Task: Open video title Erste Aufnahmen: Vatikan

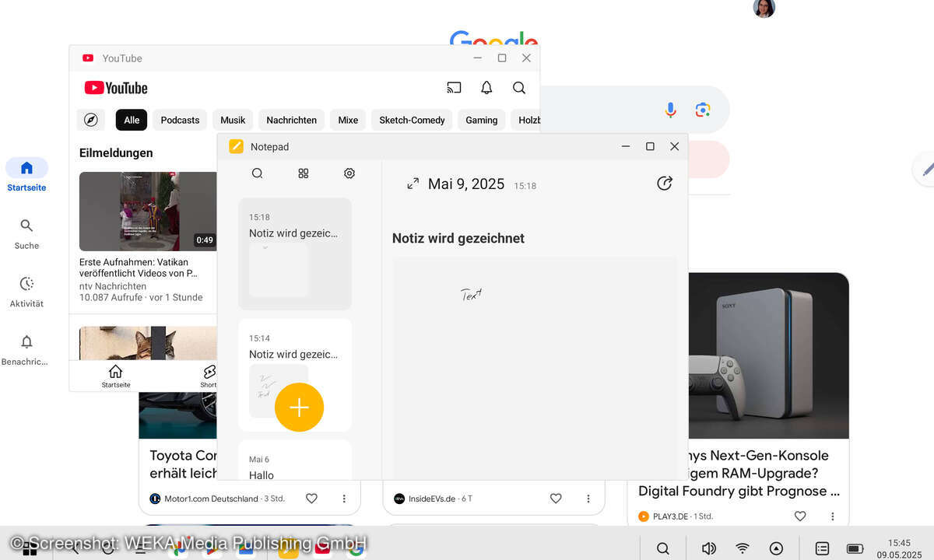Action: pyautogui.click(x=138, y=268)
